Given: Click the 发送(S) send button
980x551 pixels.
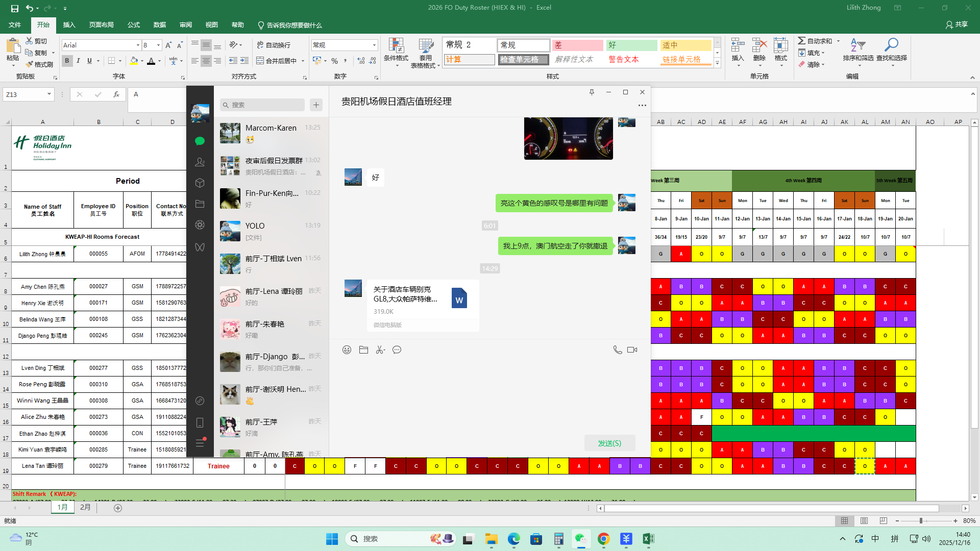Looking at the screenshot, I should point(609,443).
